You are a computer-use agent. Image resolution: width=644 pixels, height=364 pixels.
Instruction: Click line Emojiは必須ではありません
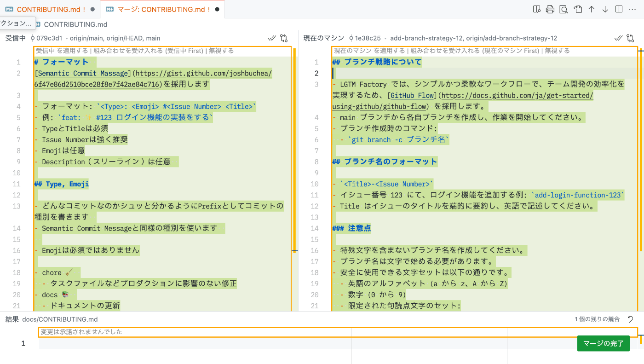coord(87,251)
